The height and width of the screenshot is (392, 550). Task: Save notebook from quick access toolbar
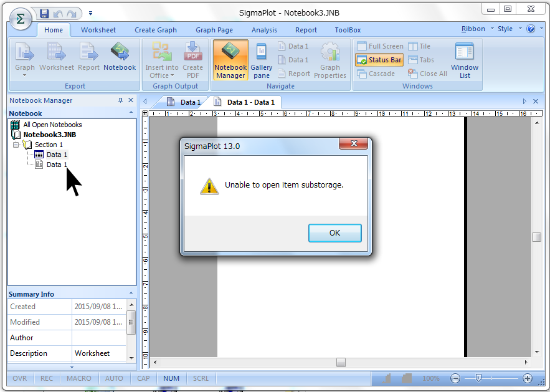point(44,13)
